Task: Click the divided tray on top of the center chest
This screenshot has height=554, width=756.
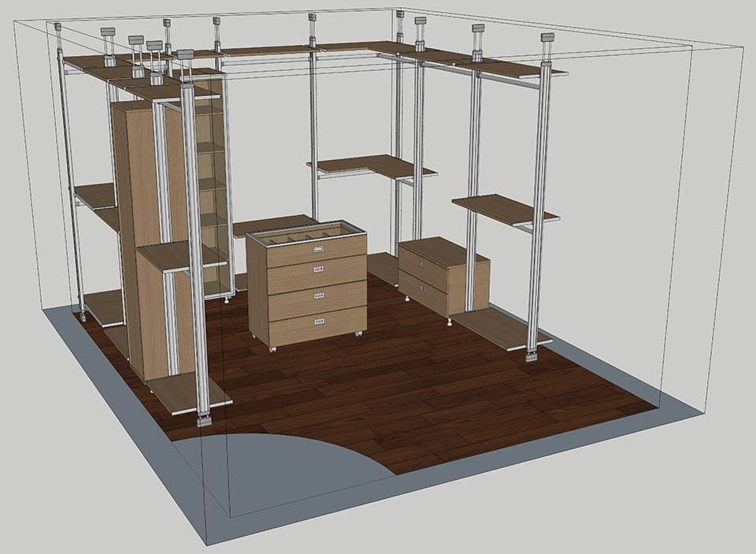Action: (x=308, y=232)
